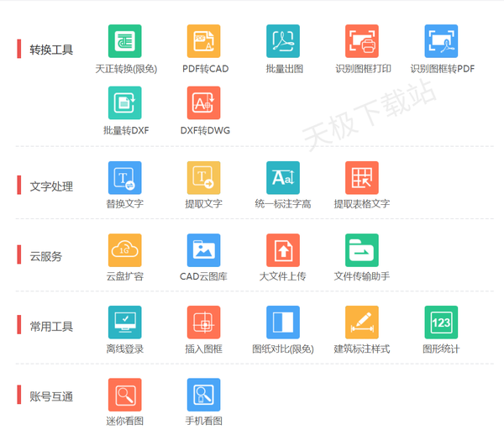504x435 pixels.
Task: Click the DXF转DWG icon
Action: pos(203,103)
